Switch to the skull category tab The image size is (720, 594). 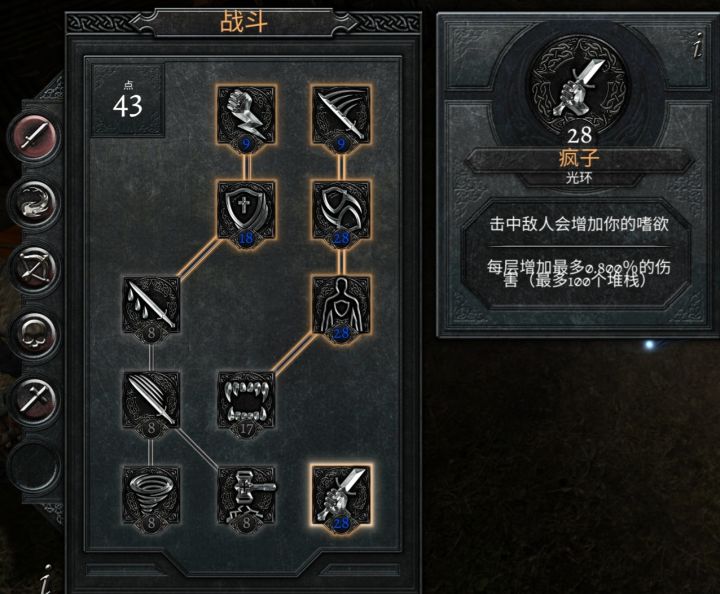[35, 334]
